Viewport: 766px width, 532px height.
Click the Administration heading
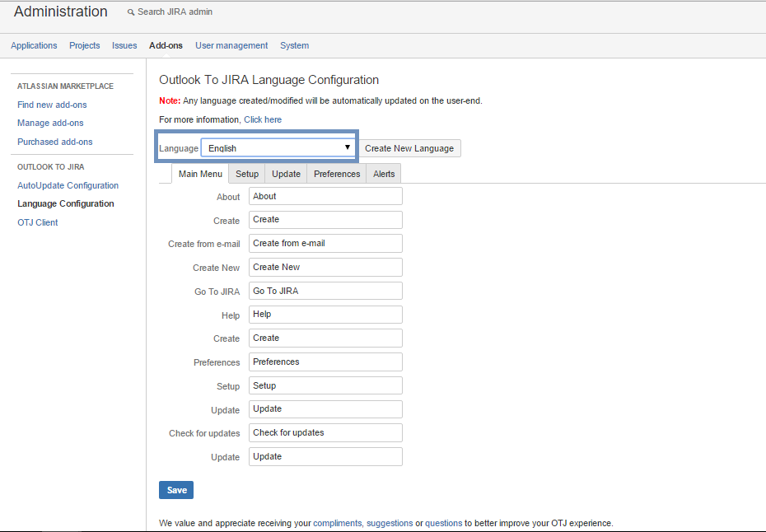tap(61, 12)
